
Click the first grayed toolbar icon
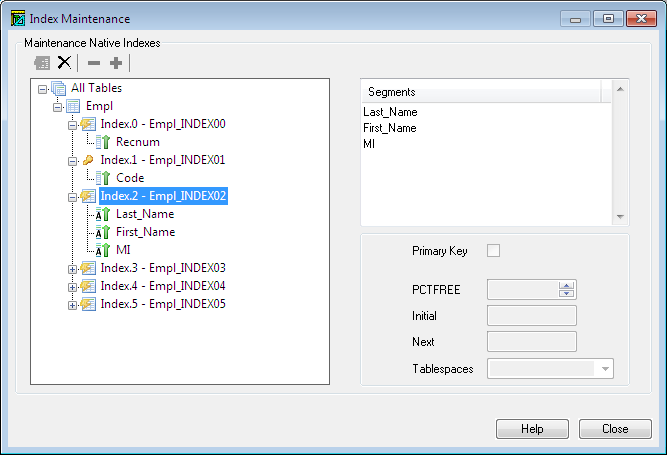[x=42, y=63]
